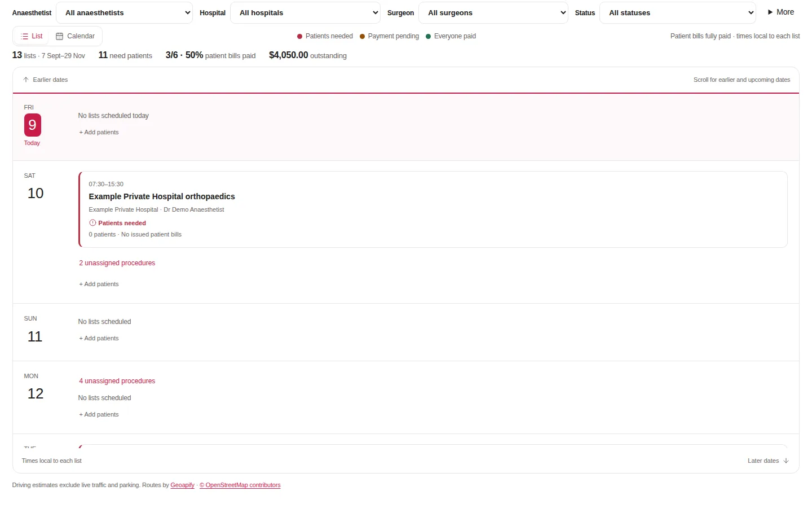Add patients for Friday 9
This screenshot has height=508, width=812.
coord(99,132)
